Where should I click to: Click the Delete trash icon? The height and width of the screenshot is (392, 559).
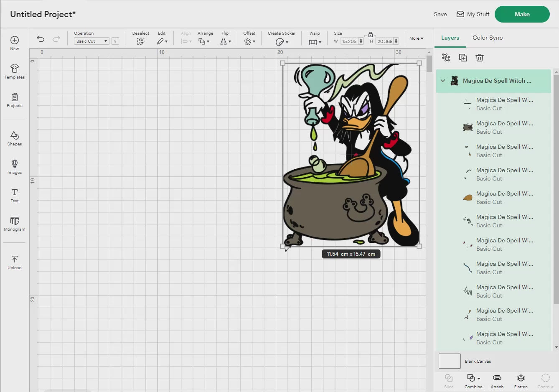point(480,58)
